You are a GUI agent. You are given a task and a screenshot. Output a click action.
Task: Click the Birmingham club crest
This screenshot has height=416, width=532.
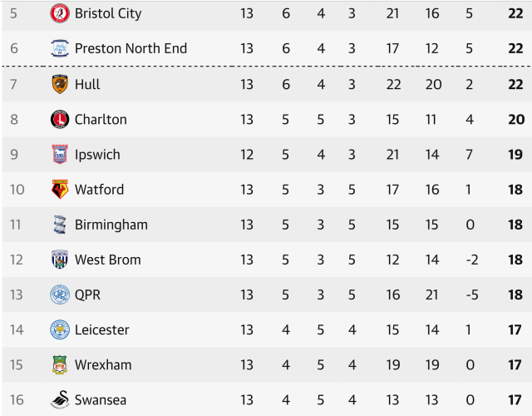pyautogui.click(x=60, y=225)
